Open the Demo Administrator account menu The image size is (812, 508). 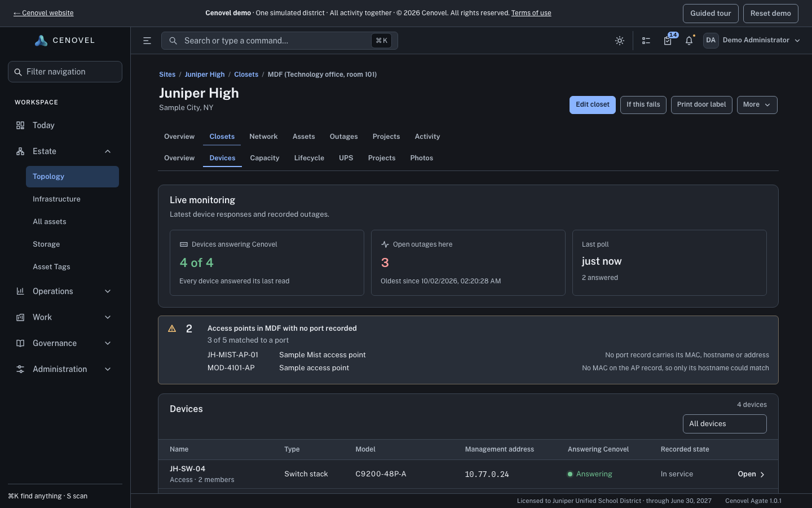(x=752, y=40)
